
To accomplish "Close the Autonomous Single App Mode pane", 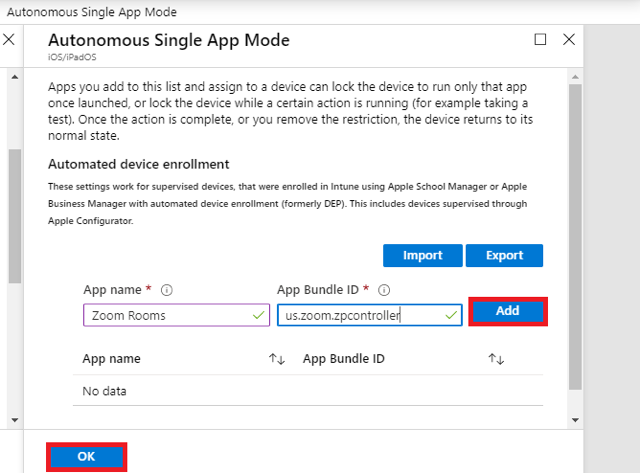I will tap(569, 40).
